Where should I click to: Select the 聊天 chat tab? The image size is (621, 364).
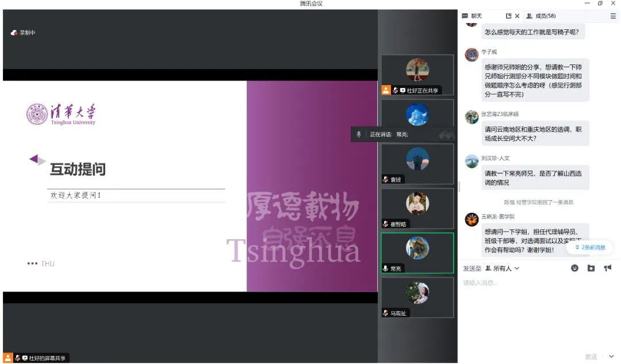pyautogui.click(x=472, y=16)
